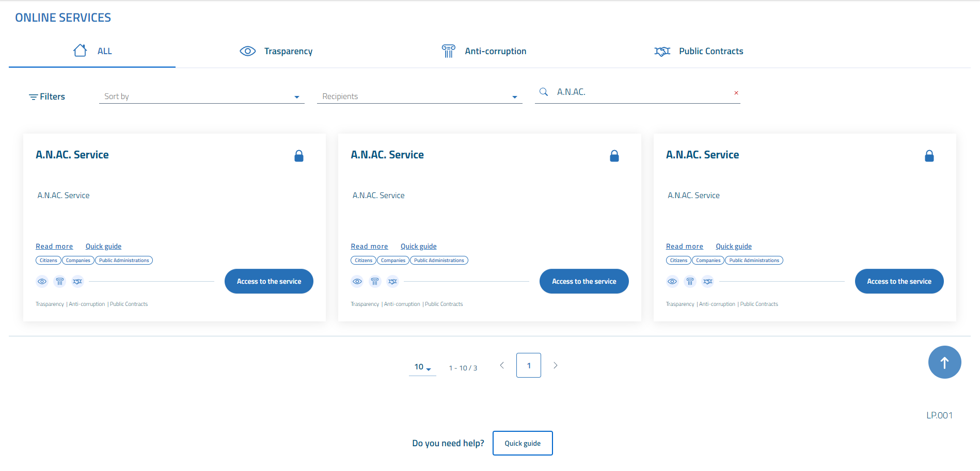Image resolution: width=980 pixels, height=471 pixels.
Task: Click the lock icon on the first service card
Action: tap(299, 156)
